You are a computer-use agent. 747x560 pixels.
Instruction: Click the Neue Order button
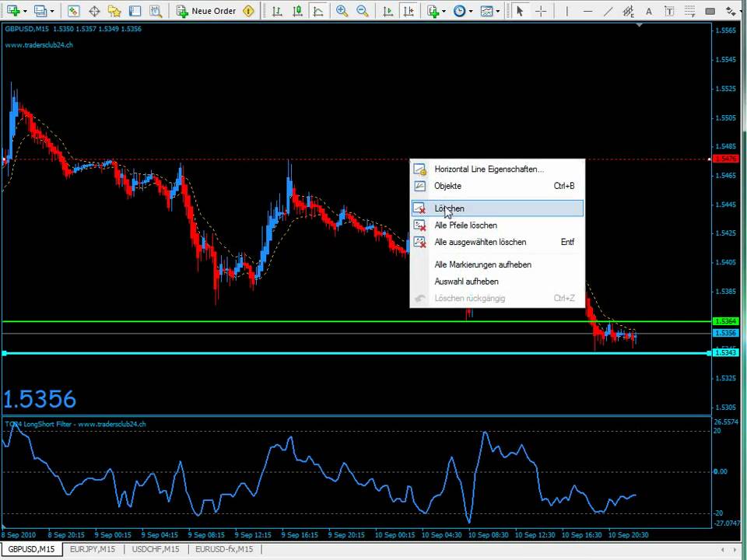coord(206,10)
